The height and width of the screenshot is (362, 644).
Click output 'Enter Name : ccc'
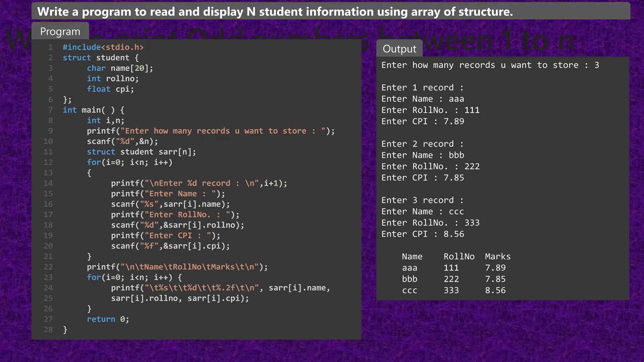coord(423,211)
